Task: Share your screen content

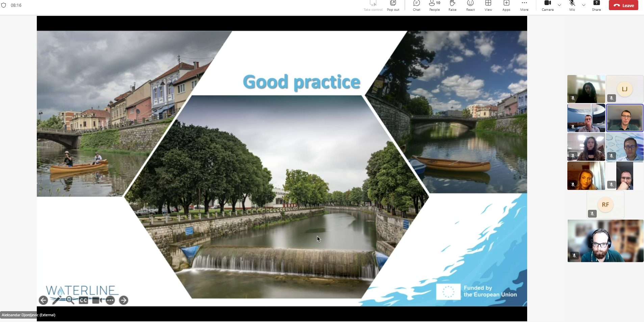Action: pyautogui.click(x=596, y=6)
